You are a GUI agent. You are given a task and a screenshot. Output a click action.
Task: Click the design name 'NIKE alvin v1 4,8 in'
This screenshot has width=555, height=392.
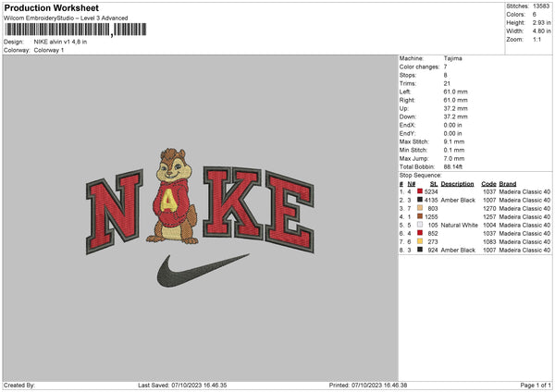[60, 42]
